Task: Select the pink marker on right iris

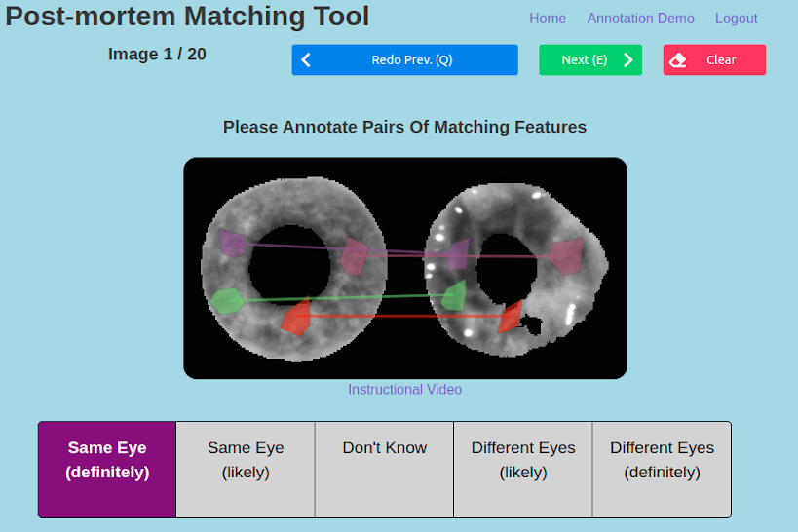Action: click(566, 256)
